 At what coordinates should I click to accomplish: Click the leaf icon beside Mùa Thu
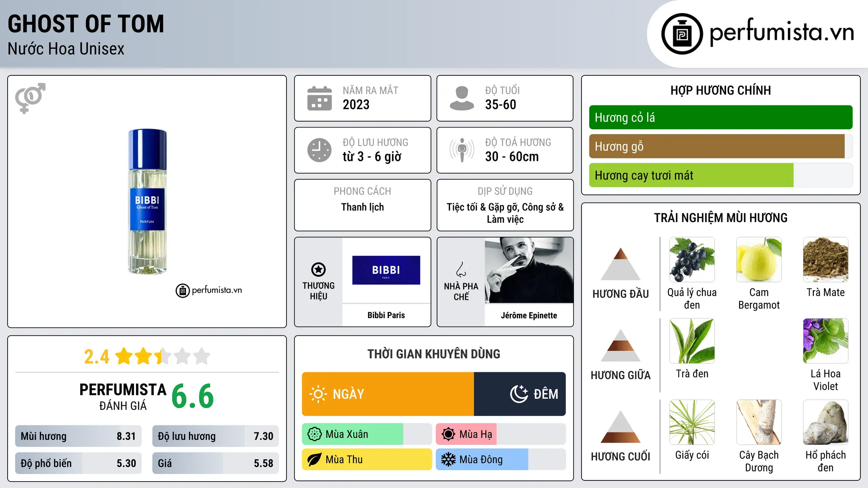click(314, 460)
